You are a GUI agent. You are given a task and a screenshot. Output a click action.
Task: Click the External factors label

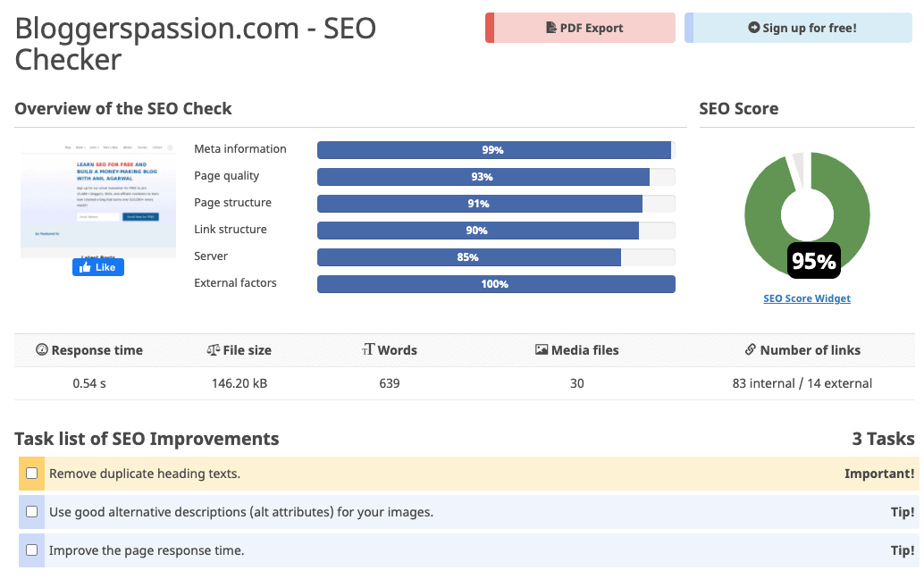(235, 282)
